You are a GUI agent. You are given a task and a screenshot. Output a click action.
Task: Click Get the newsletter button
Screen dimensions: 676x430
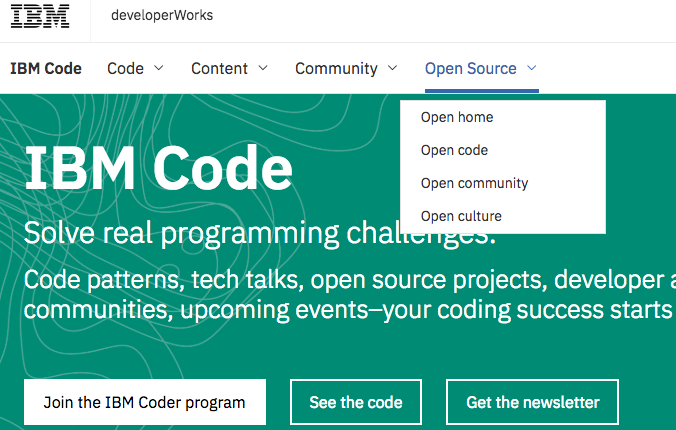532,402
